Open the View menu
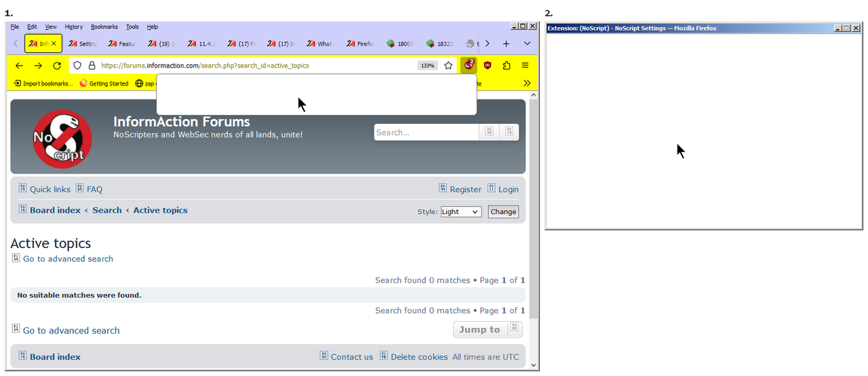The width and height of the screenshot is (868, 376). click(51, 27)
